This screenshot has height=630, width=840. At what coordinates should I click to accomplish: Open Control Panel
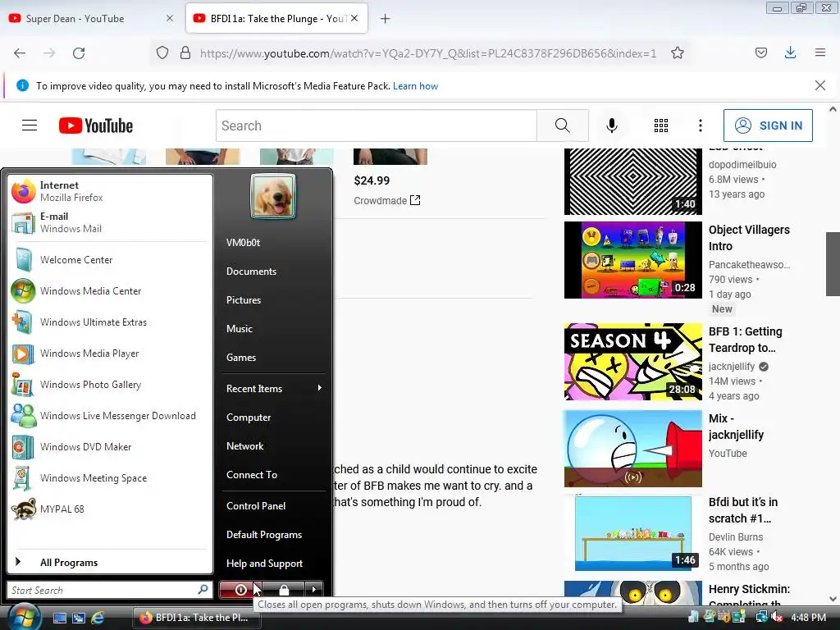point(273,505)
